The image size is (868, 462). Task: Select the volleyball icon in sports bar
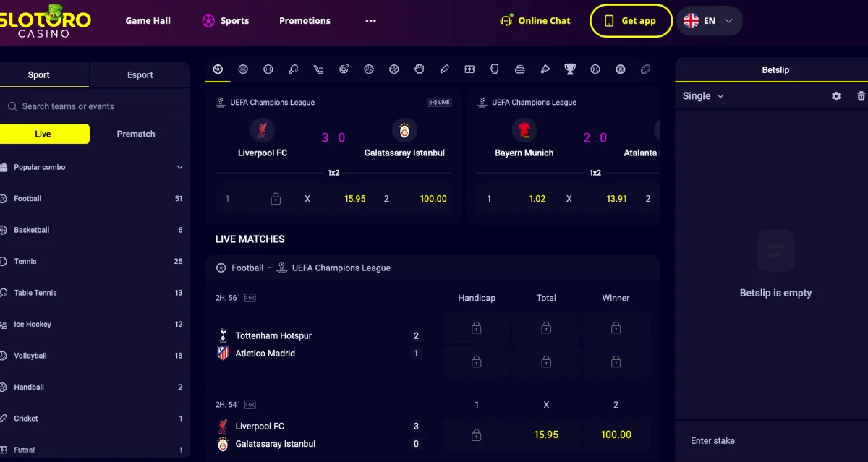coord(369,69)
